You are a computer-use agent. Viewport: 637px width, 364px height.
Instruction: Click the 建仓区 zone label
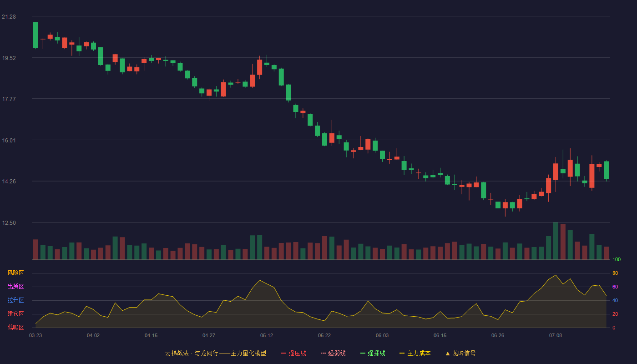15,314
